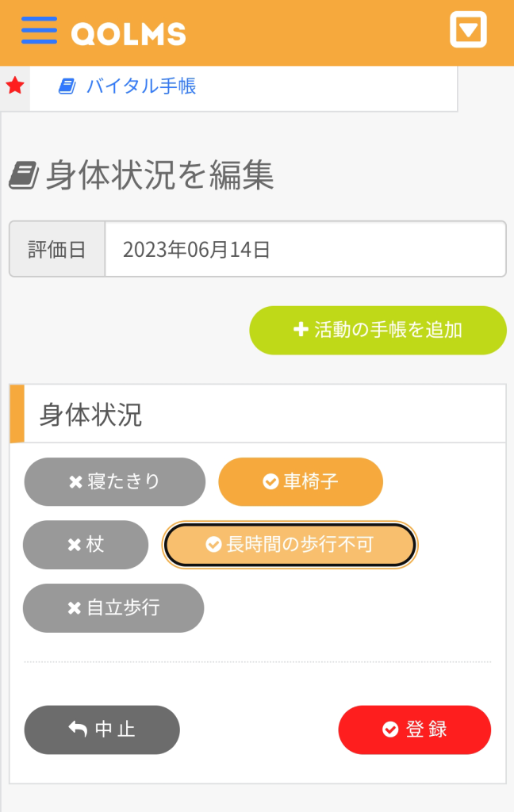The height and width of the screenshot is (812, 514).
Task: Click the plus icon on 活動の手帳を追加
Action: point(301,330)
